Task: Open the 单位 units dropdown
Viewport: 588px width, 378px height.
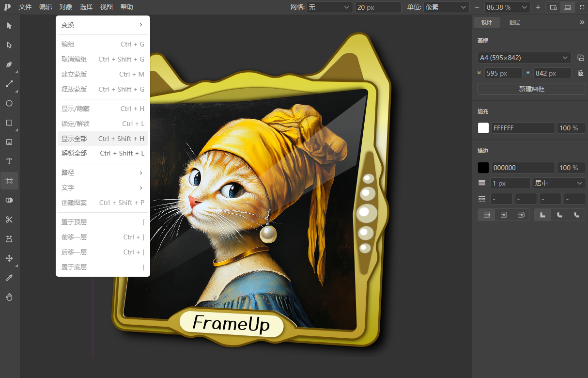Action: (x=446, y=7)
